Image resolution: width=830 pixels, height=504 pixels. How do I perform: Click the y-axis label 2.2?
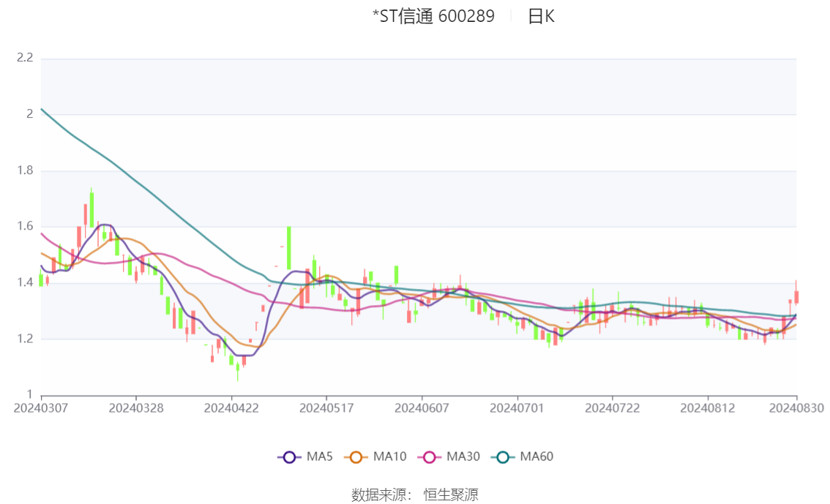25,58
